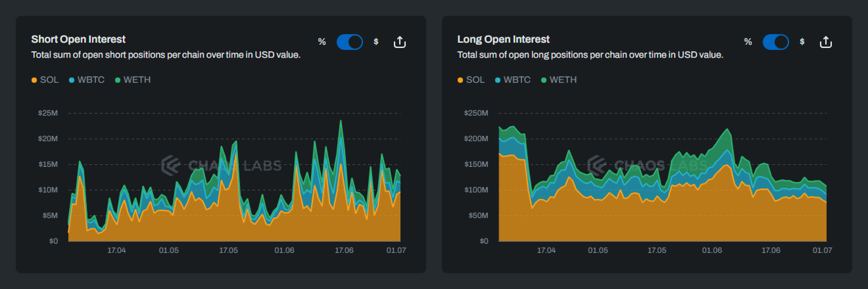Click the $5M axis label on short chart
This screenshot has width=868, height=289.
click(x=50, y=215)
